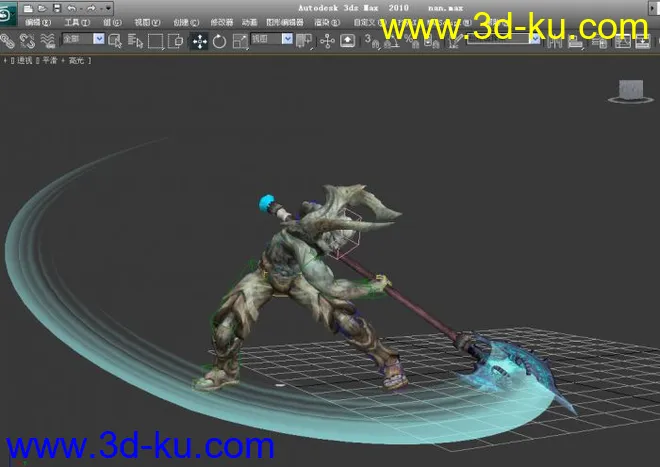Open the quick access toolbar customize dropdown

click(108, 8)
